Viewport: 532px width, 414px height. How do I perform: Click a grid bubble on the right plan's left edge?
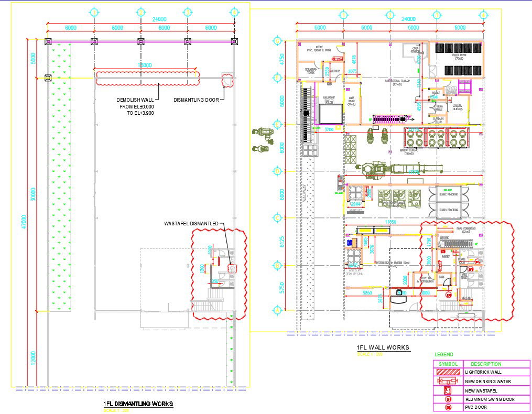(x=276, y=79)
